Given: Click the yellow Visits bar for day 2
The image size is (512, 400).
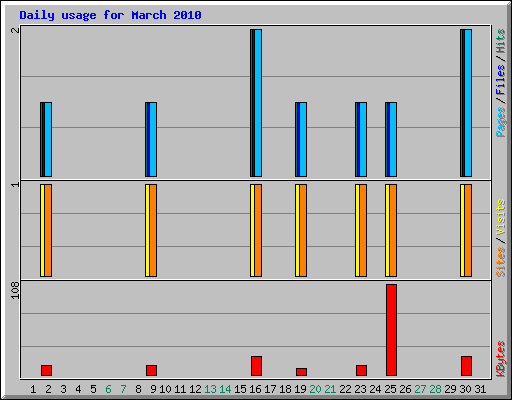Looking at the screenshot, I should [x=42, y=230].
